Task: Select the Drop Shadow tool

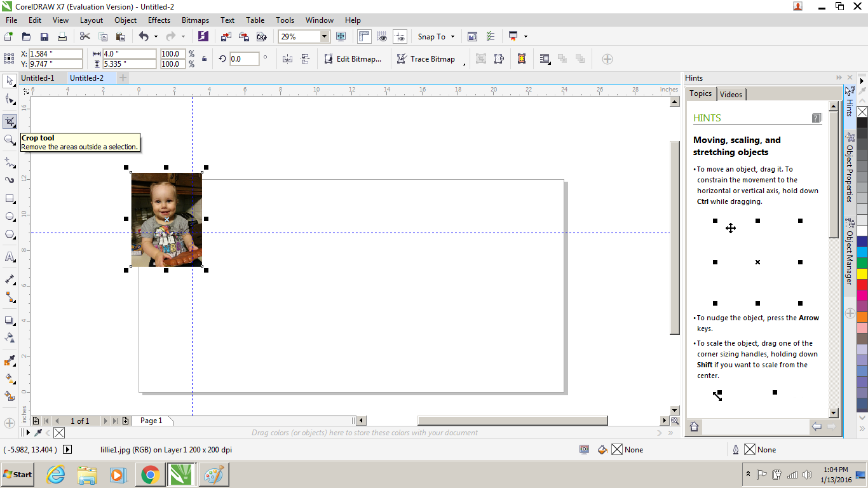Action: 10,320
